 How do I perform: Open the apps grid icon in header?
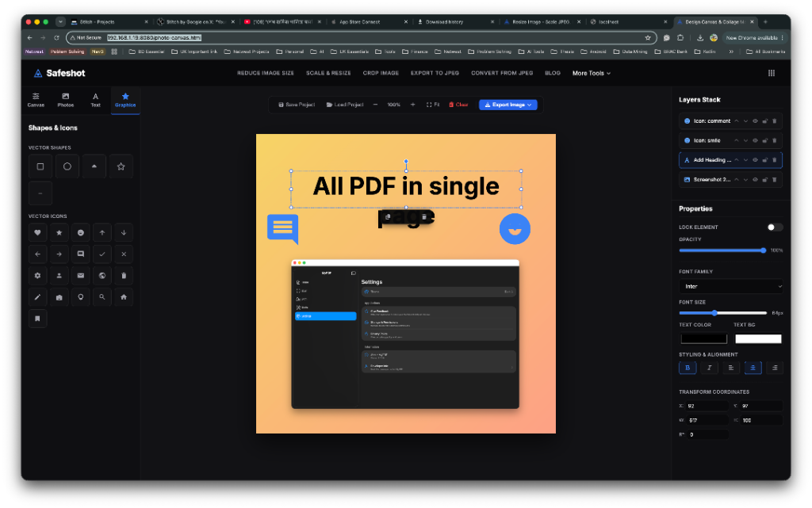(x=771, y=73)
